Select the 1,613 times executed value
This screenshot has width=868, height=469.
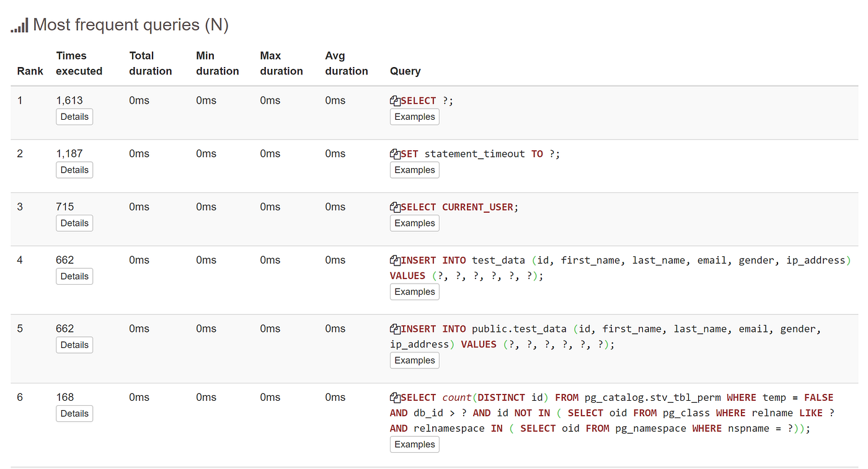pos(69,100)
